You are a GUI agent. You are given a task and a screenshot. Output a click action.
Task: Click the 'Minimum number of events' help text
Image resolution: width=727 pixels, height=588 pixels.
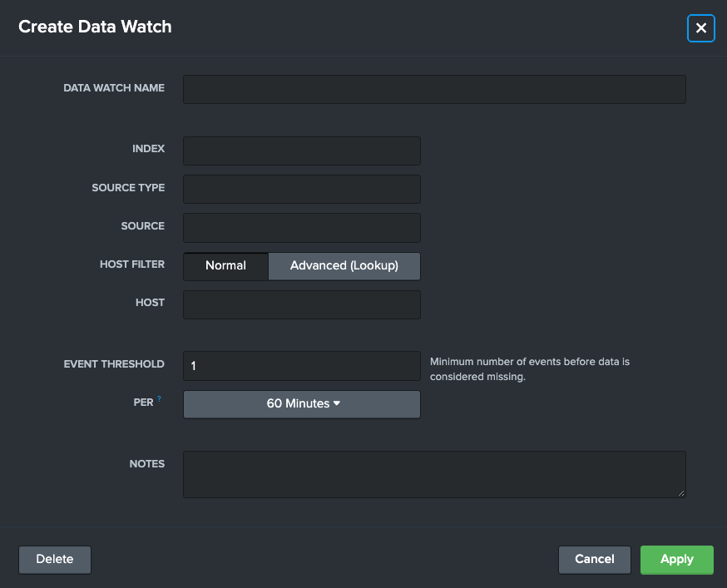coord(530,369)
